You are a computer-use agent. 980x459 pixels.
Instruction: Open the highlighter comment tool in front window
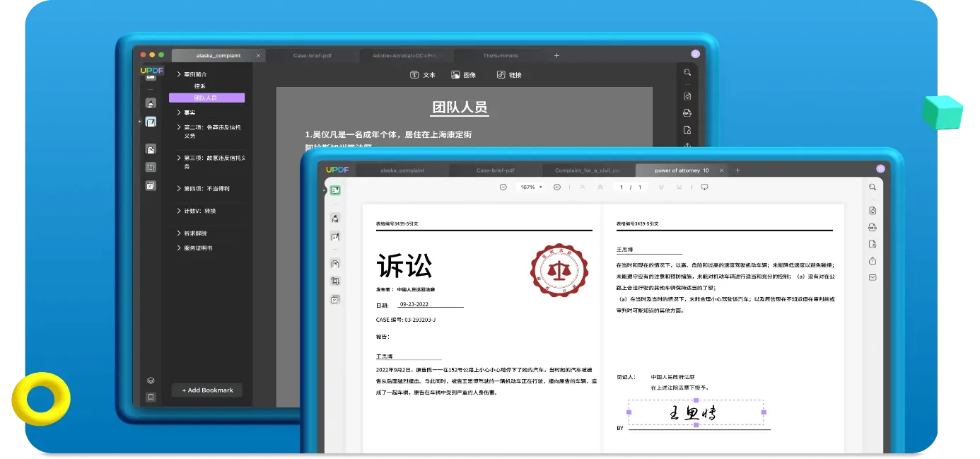pos(335,218)
